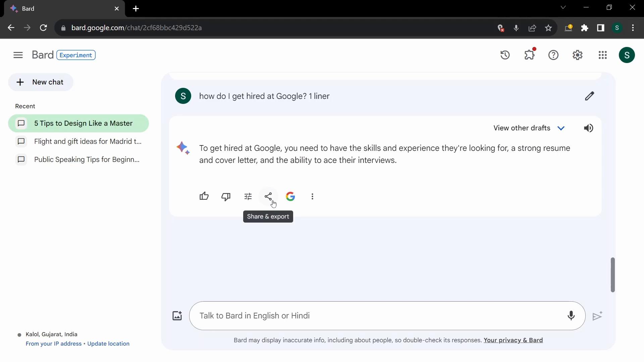Toggle dark mode in settings

click(x=578, y=55)
